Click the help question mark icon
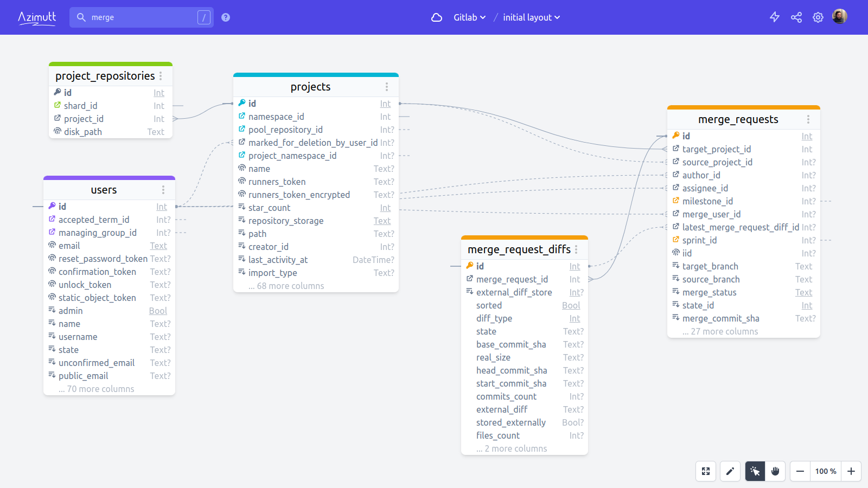 (x=226, y=17)
